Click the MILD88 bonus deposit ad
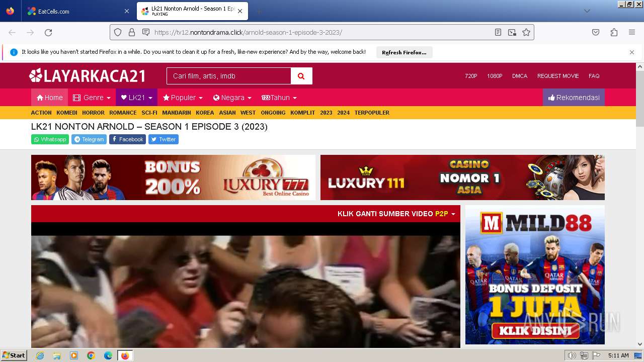The height and width of the screenshot is (362, 644). pyautogui.click(x=535, y=275)
